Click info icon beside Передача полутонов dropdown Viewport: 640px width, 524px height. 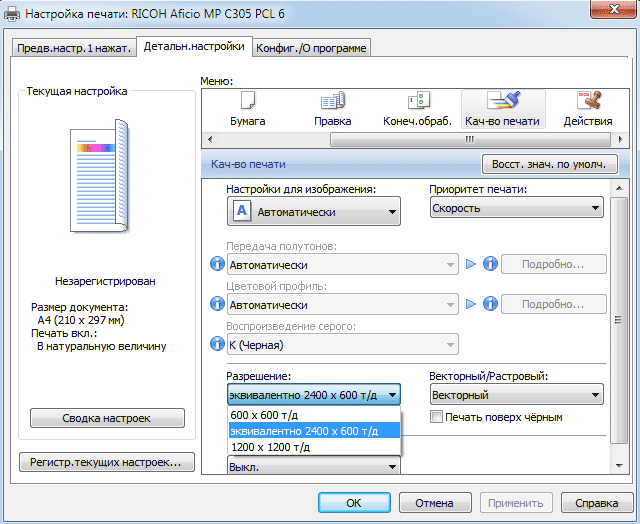click(217, 264)
